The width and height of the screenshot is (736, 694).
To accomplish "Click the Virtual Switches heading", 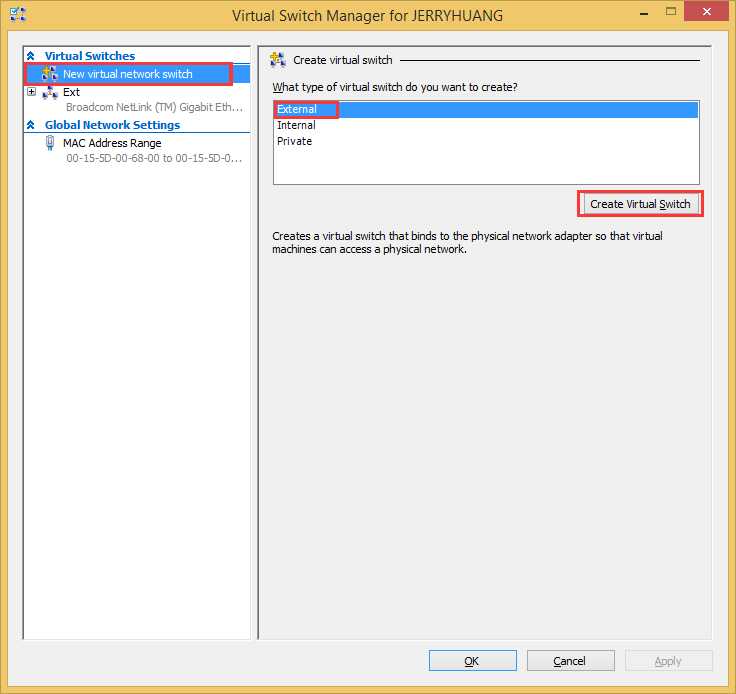I will tap(90, 56).
